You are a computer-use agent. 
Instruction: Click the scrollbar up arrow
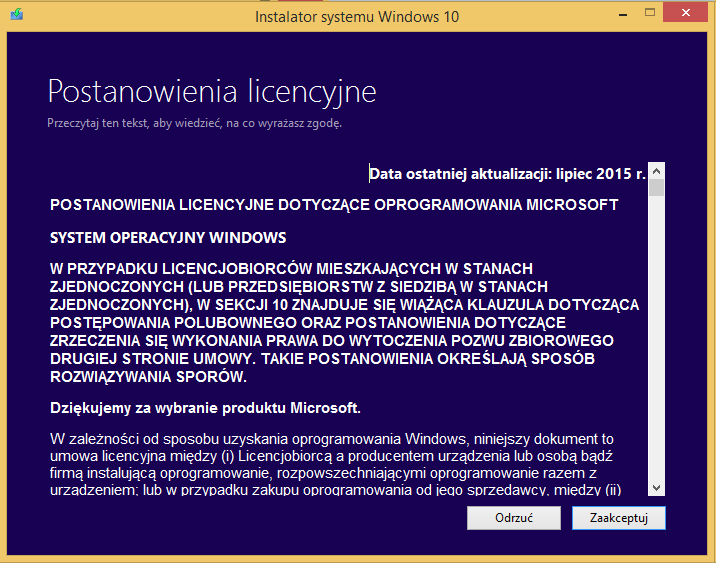pos(656,172)
